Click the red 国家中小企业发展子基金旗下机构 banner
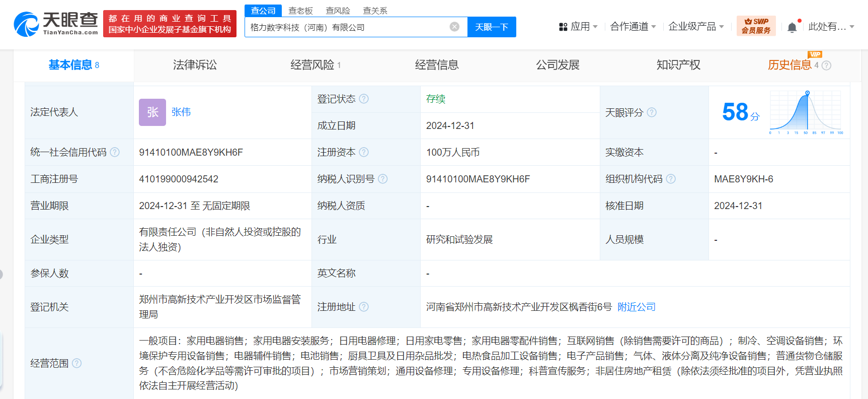 tap(170, 24)
